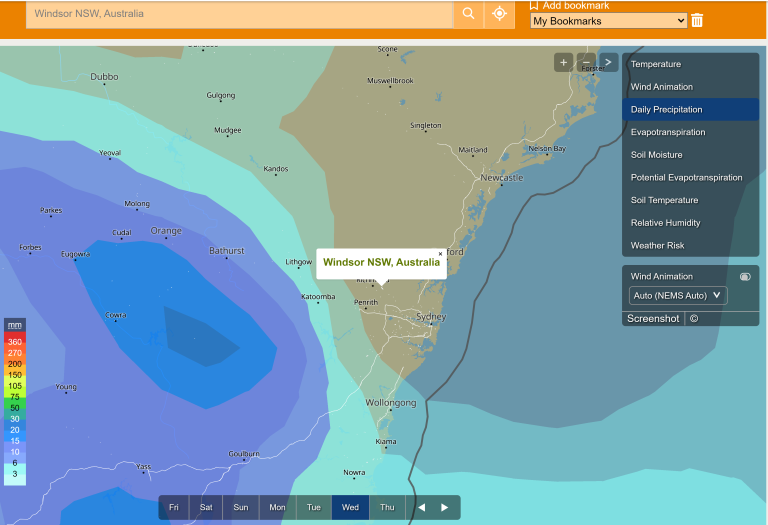Click the Newcastle label on map
The width and height of the screenshot is (768, 525).
pos(502,177)
